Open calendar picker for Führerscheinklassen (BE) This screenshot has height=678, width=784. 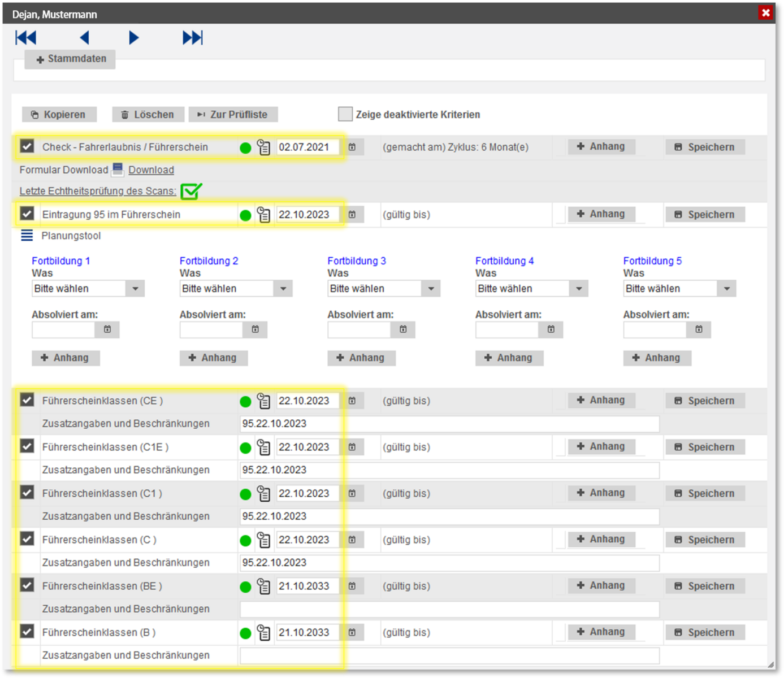(x=352, y=586)
